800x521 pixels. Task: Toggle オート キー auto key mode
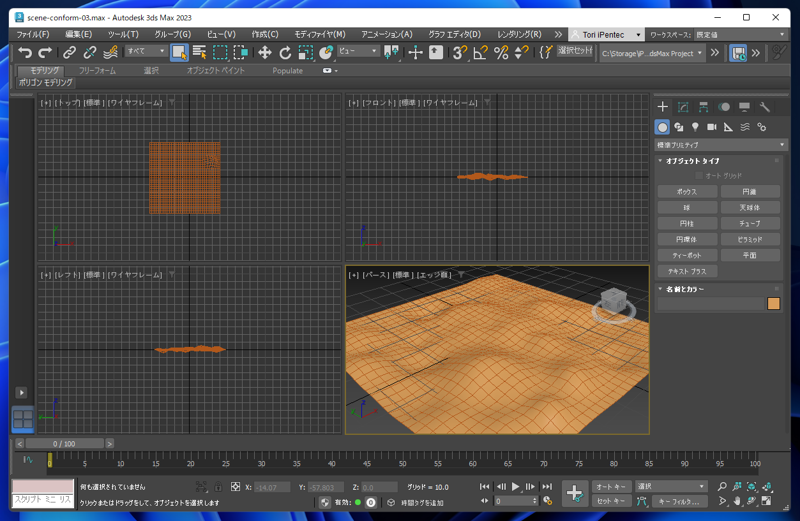click(611, 487)
